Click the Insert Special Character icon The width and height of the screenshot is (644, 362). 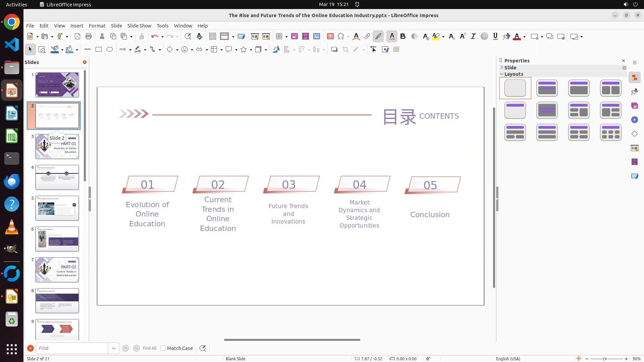coord(341,37)
